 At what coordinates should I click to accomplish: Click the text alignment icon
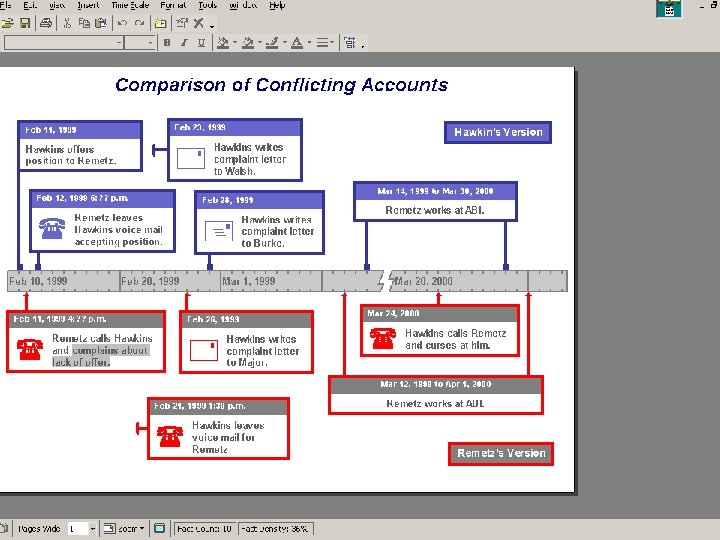[322, 43]
